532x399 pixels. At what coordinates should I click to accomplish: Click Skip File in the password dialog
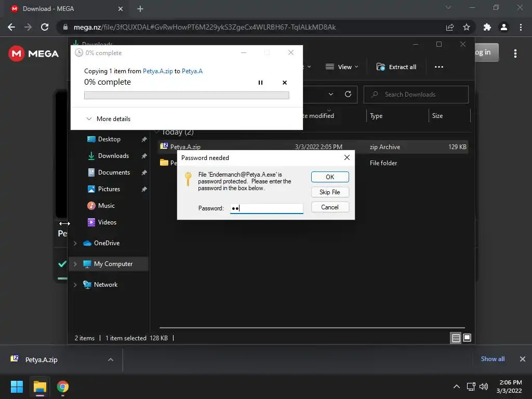330,192
